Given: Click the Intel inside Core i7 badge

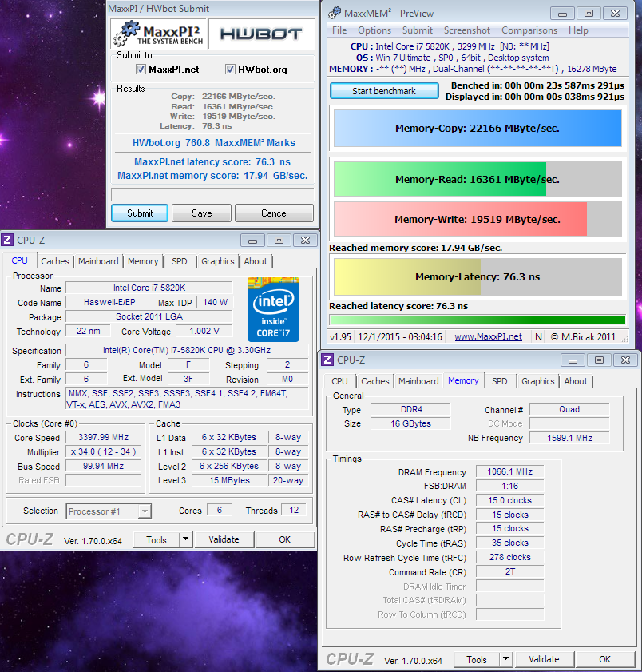Looking at the screenshot, I should coord(273,309).
